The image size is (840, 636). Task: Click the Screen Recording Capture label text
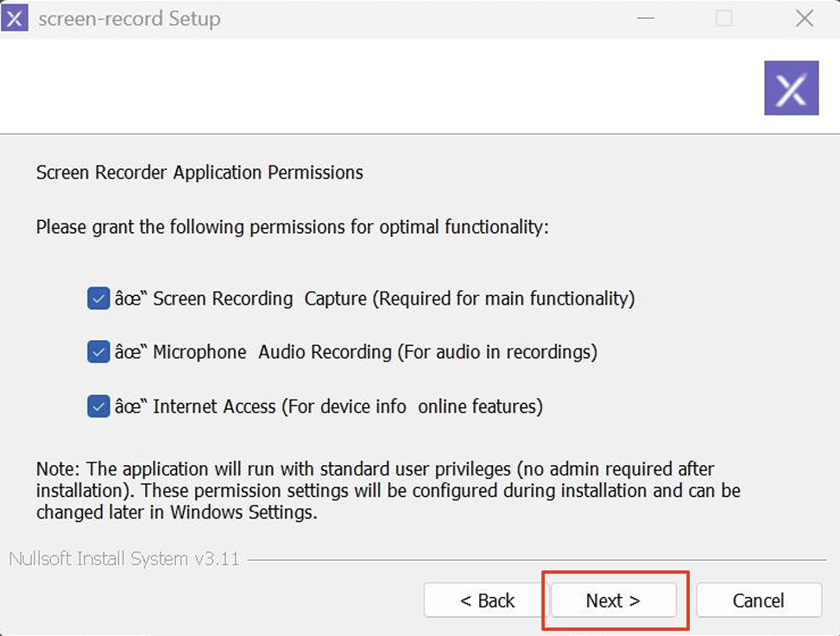pos(375,299)
